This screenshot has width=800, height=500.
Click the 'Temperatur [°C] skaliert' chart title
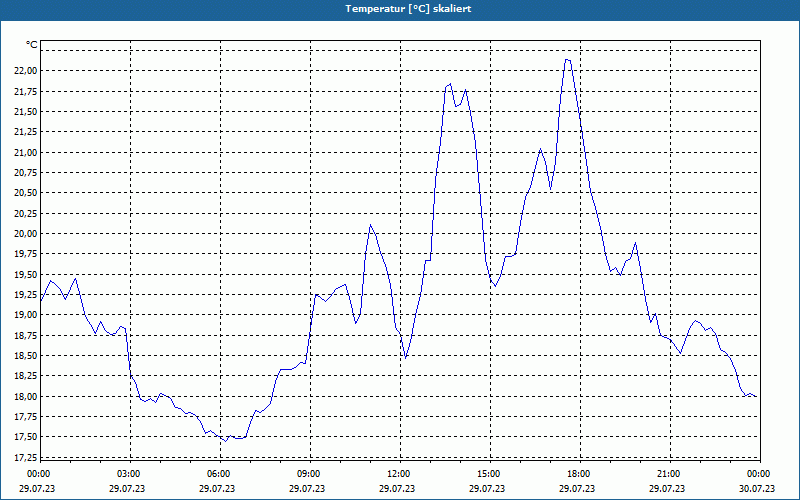[408, 9]
